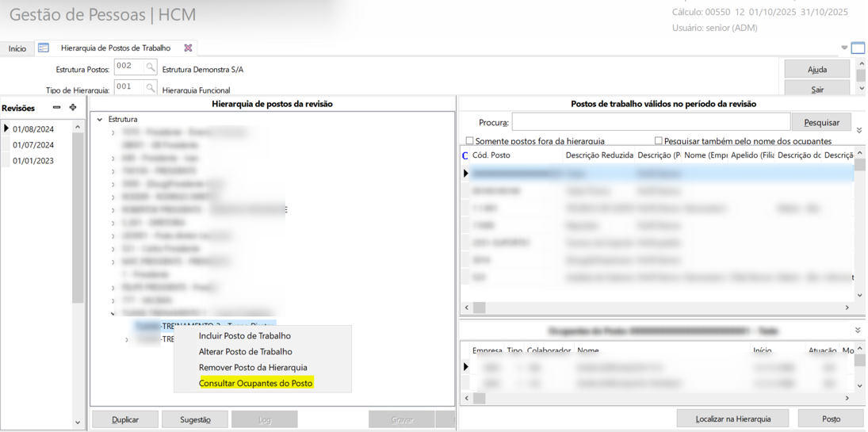
Task: Click the Pesquisar button
Action: click(821, 123)
